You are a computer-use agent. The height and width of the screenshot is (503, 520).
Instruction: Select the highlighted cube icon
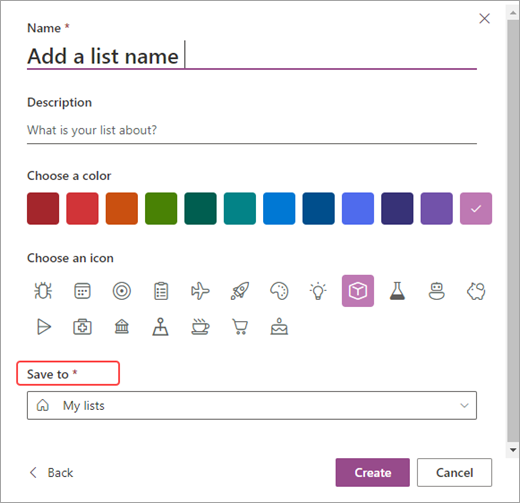pos(358,291)
